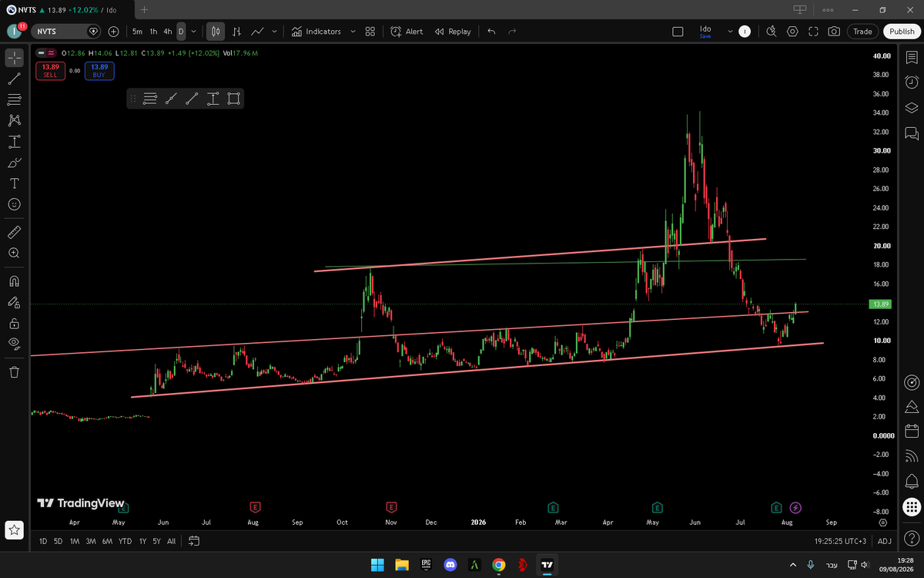Show hidden Windows tray icons chevron
This screenshot has width=924, height=578.
click(x=793, y=565)
